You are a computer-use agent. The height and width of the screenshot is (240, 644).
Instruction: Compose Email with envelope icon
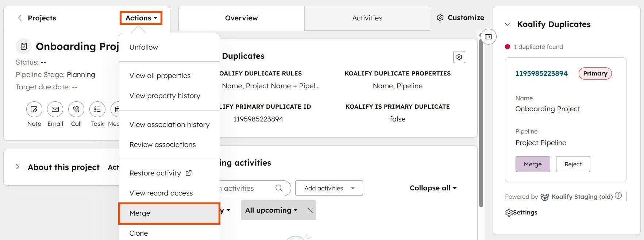point(55,109)
